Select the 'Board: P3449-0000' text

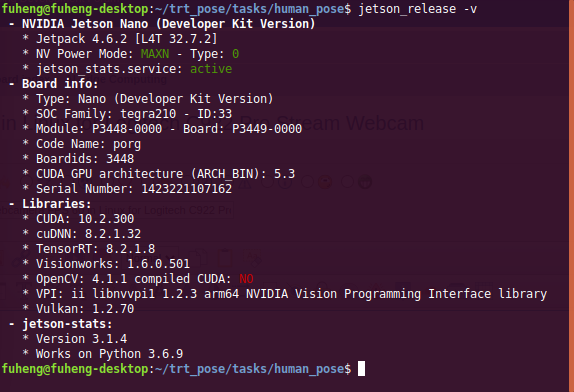(x=242, y=129)
